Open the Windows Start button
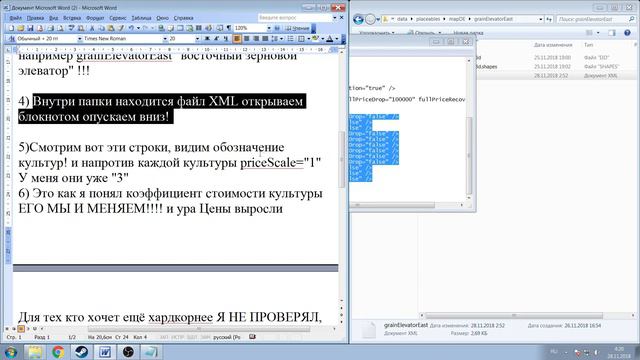This screenshot has height=360, width=640. tap(10, 352)
